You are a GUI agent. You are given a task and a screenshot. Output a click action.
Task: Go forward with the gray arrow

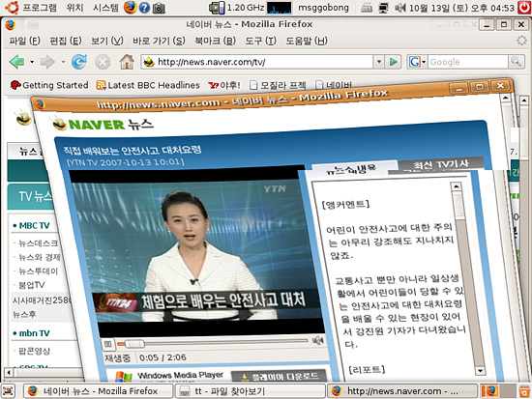pyautogui.click(x=47, y=62)
